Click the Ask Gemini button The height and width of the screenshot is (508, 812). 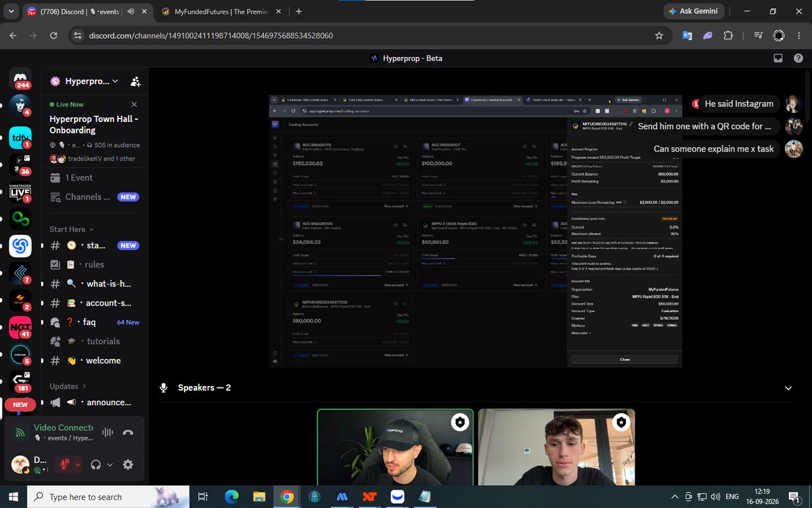[694, 12]
